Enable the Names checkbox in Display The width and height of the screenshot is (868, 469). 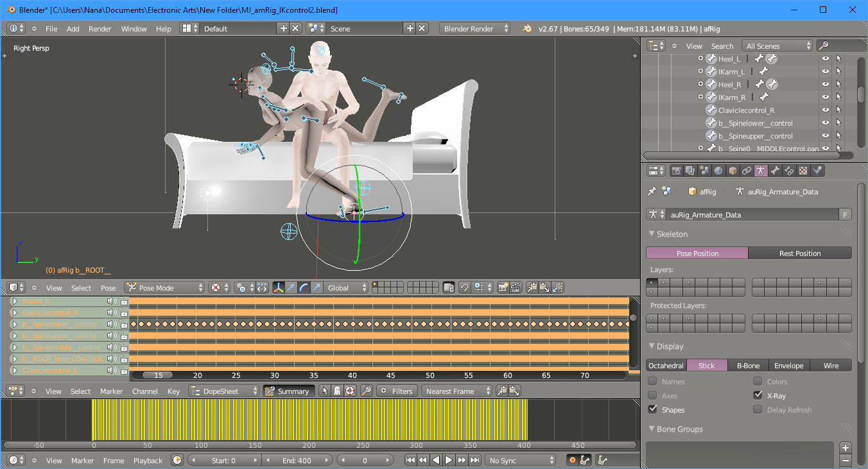coord(652,382)
